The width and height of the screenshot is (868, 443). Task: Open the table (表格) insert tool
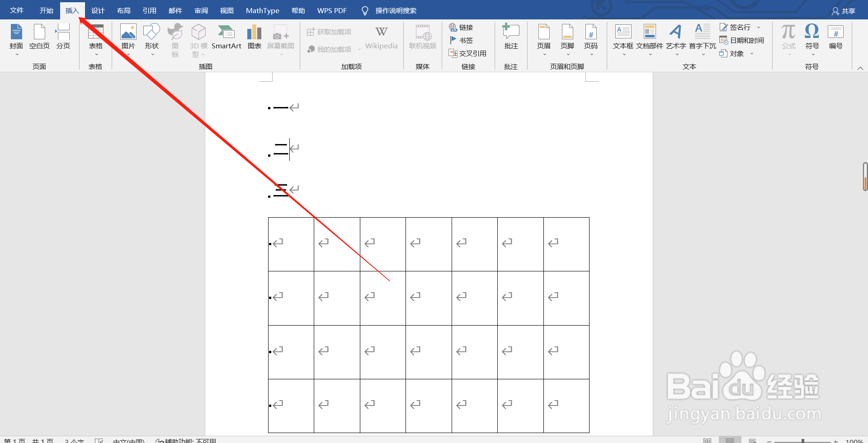95,40
